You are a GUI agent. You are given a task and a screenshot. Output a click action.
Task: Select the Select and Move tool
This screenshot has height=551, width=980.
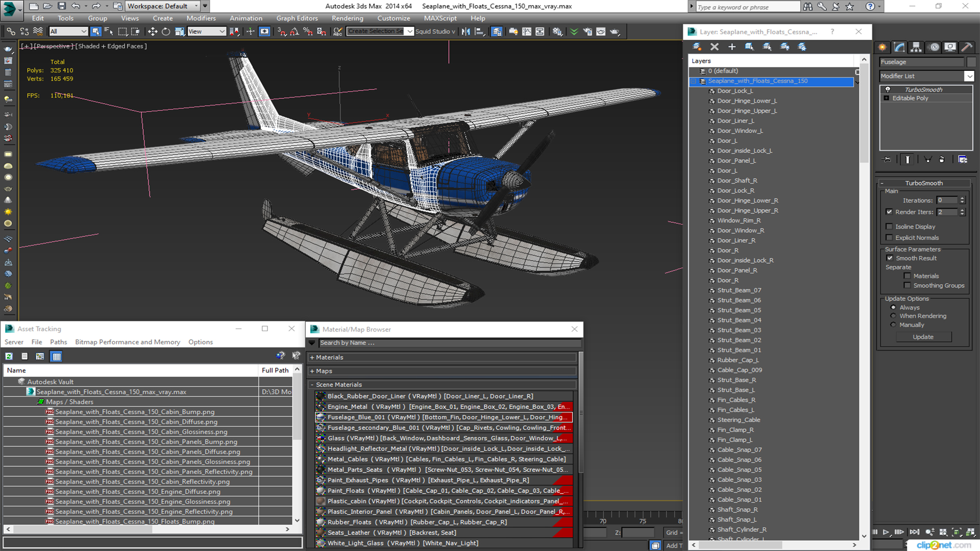153,32
